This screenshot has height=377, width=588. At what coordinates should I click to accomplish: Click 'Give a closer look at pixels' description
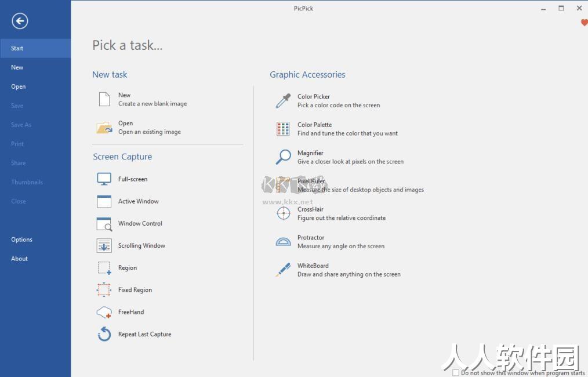click(351, 162)
